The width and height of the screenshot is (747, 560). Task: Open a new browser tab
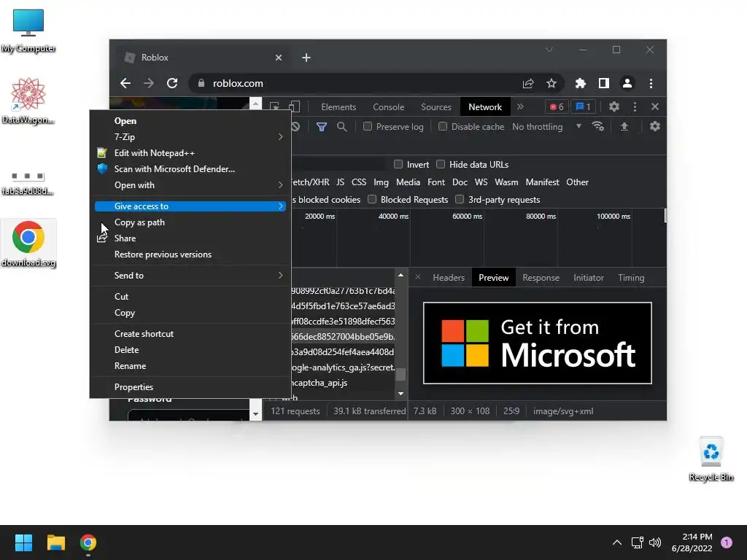coord(306,58)
